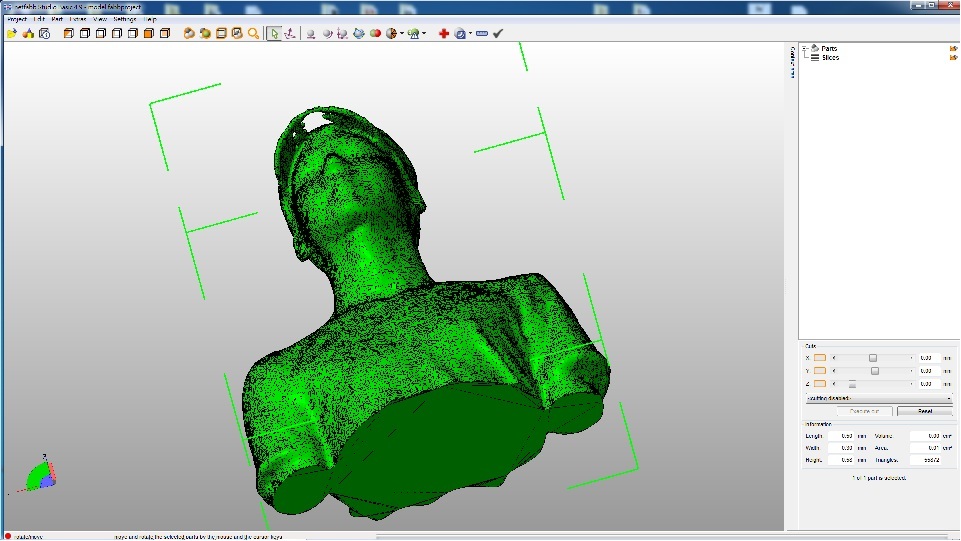Screen dimensions: 961x541
Task: Click the red cross repair icon
Action: (x=444, y=33)
